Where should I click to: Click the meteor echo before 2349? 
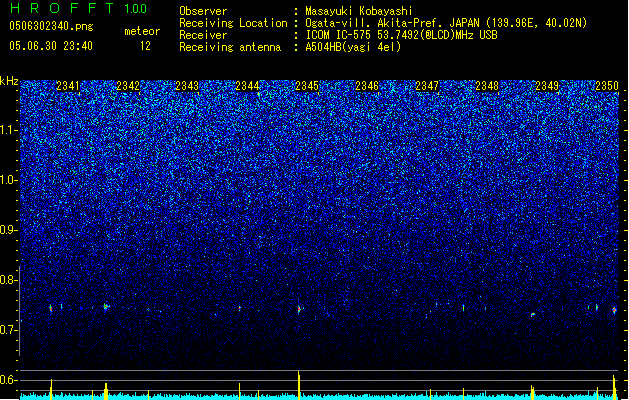[533, 315]
